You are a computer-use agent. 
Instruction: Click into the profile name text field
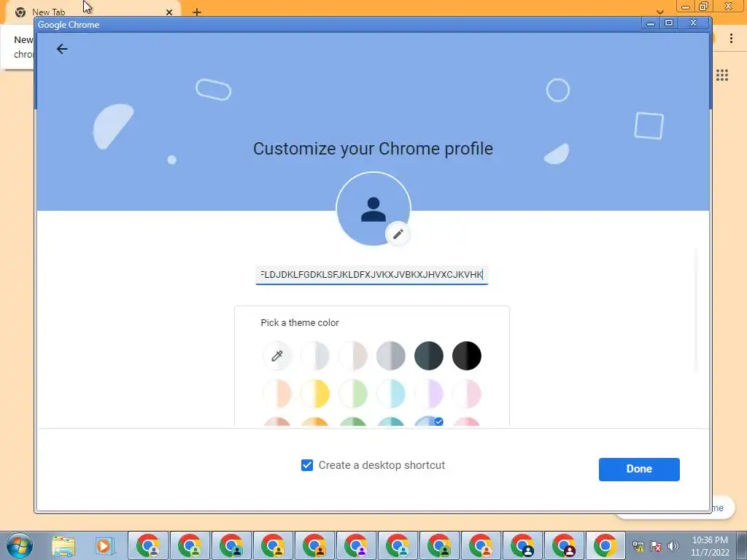point(371,275)
